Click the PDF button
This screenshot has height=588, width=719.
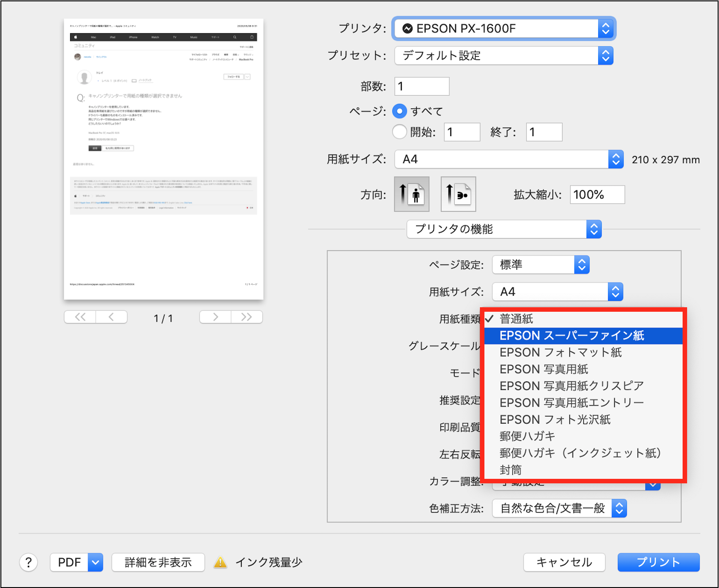pyautogui.click(x=69, y=562)
